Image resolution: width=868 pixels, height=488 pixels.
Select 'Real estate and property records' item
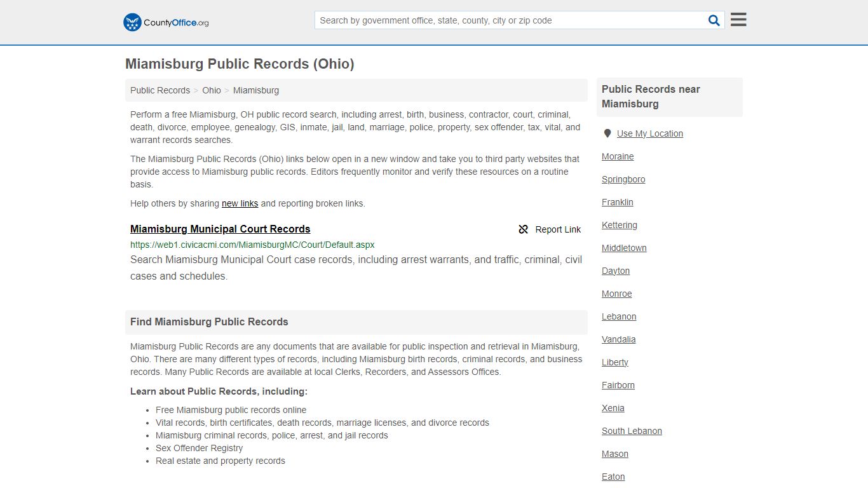[220, 461]
